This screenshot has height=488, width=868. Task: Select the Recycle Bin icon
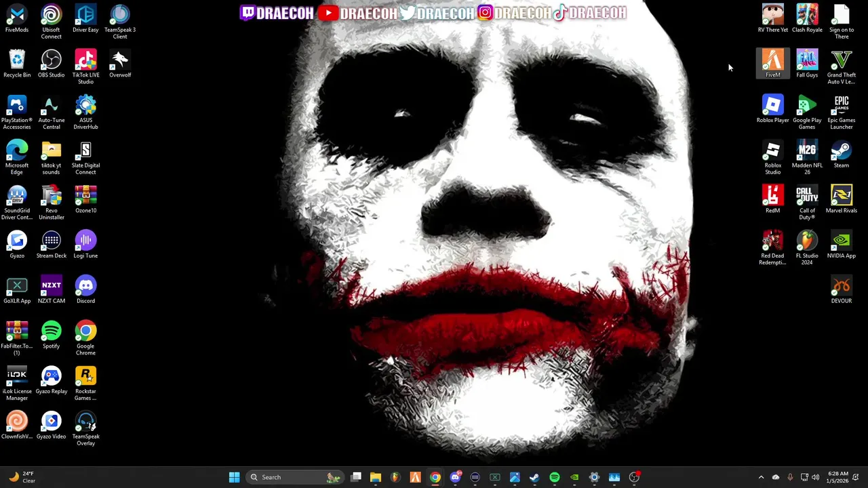[17, 64]
